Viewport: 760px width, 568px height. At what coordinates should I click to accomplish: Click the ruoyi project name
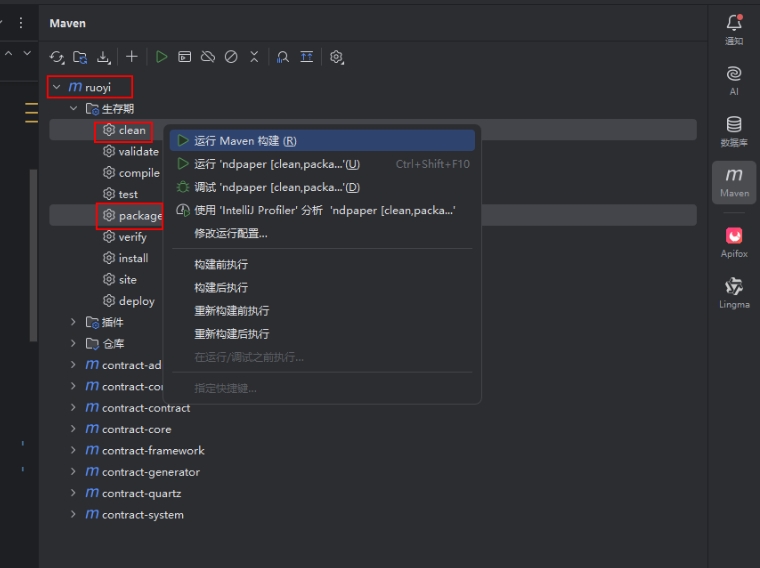tap(98, 88)
